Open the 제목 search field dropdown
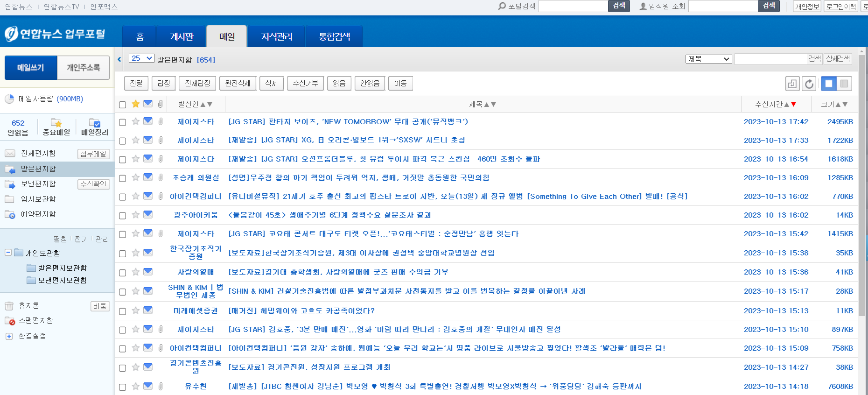 708,59
